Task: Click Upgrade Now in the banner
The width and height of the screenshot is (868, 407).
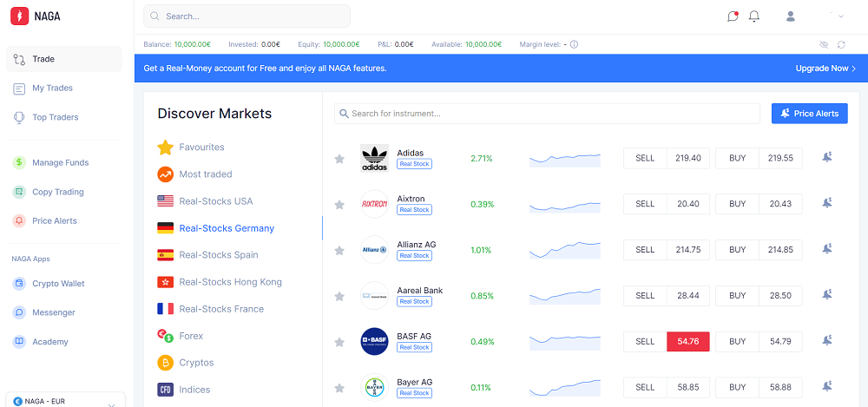Action: [826, 68]
